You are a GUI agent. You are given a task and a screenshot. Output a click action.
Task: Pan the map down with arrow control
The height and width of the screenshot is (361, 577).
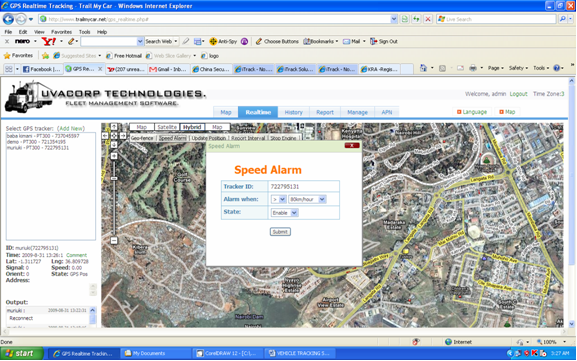pyautogui.click(x=114, y=145)
